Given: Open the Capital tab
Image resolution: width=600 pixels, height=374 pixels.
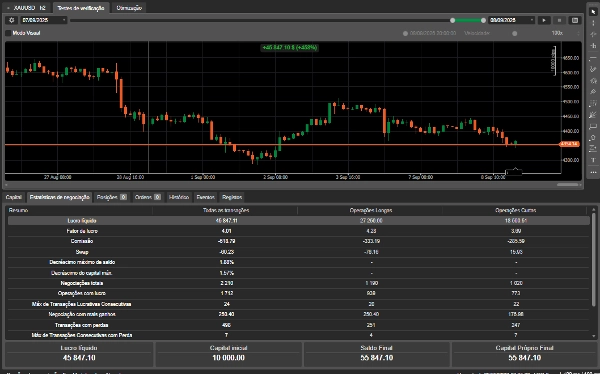Looking at the screenshot, I should pyautogui.click(x=14, y=197).
